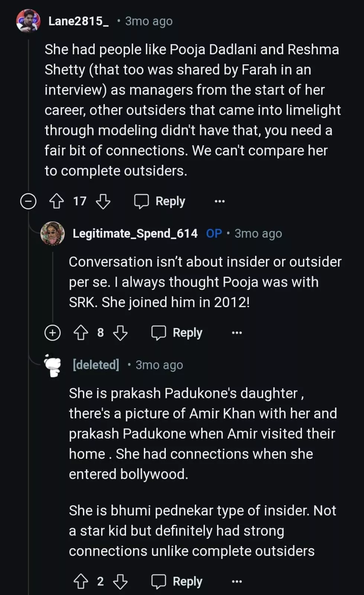Open more options for Lane2815_'s comment
364x595 pixels.
pos(220,201)
